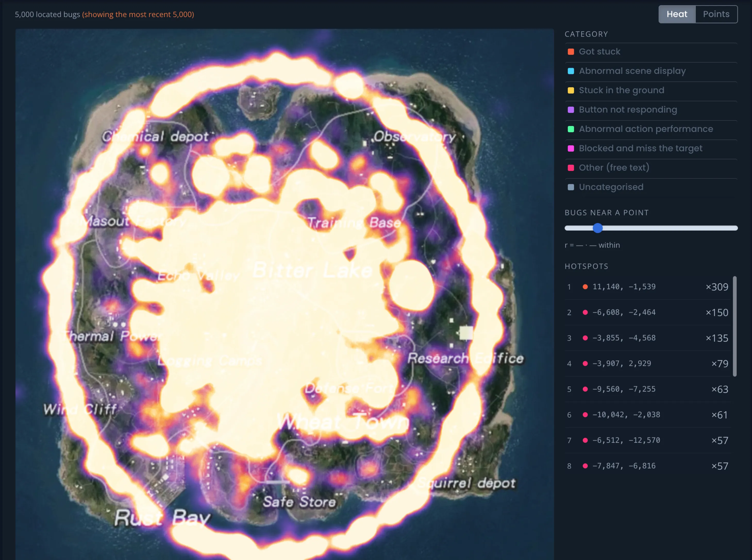Click the bugs-near-a-point radius slider handle
The width and height of the screenshot is (752, 560).
(x=598, y=228)
